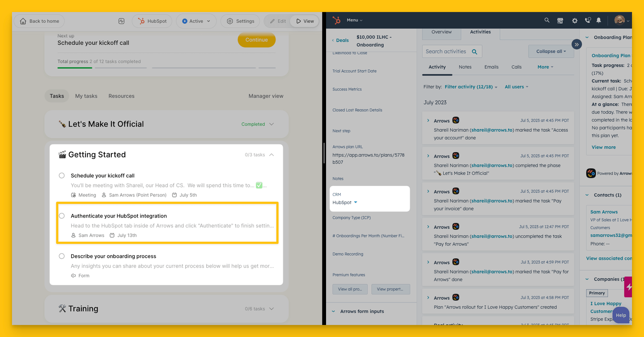
Task: Click the magnifier icon in Search activities
Action: 475,51
